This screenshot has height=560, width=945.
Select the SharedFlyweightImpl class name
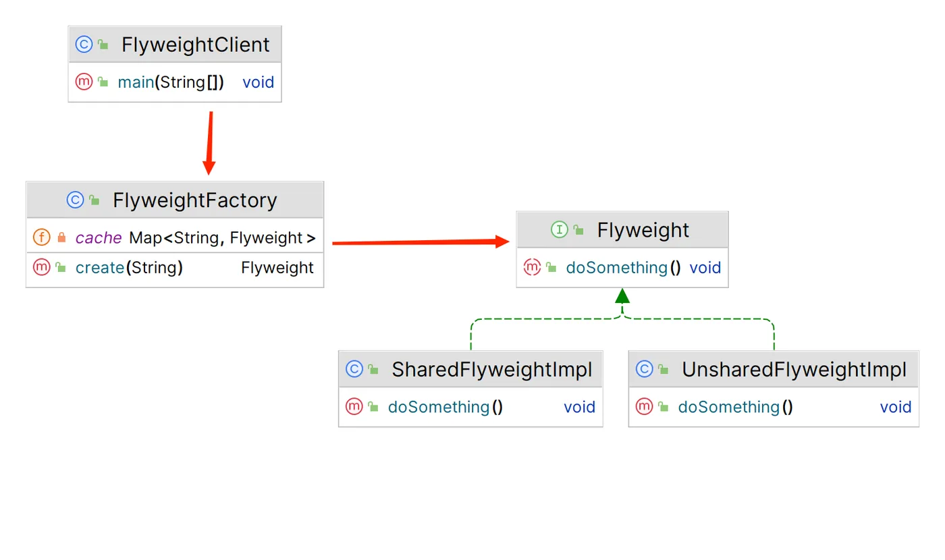pyautogui.click(x=492, y=370)
